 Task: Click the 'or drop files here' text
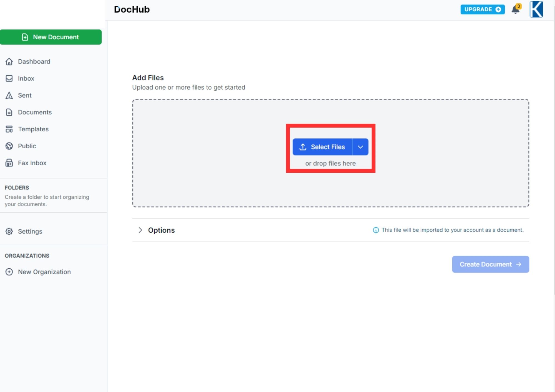(331, 164)
